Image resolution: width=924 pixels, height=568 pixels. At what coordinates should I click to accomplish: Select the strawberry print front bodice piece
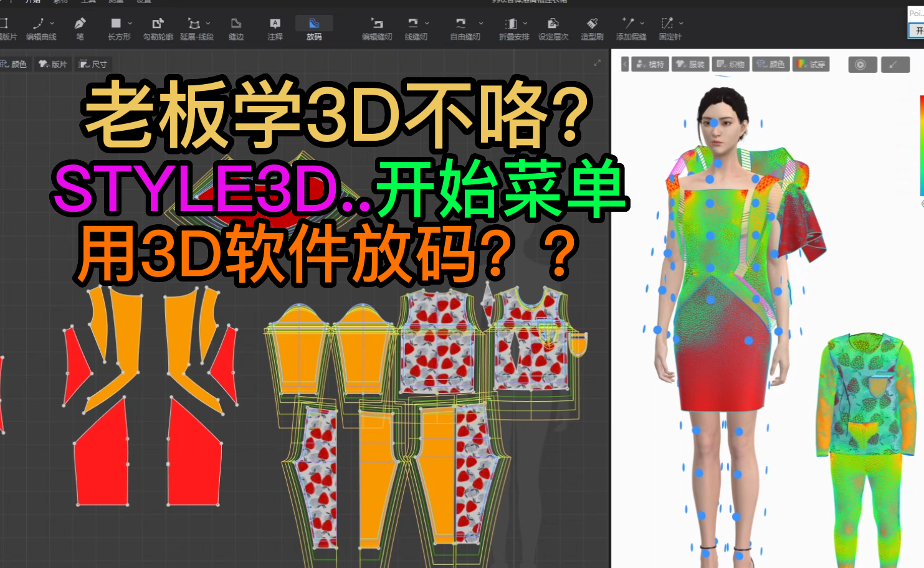pos(437,343)
